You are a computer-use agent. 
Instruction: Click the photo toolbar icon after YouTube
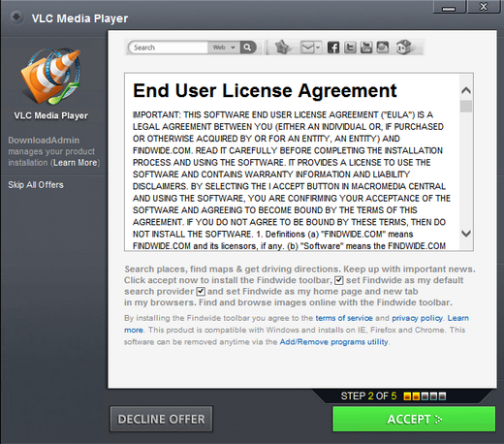pyautogui.click(x=383, y=48)
